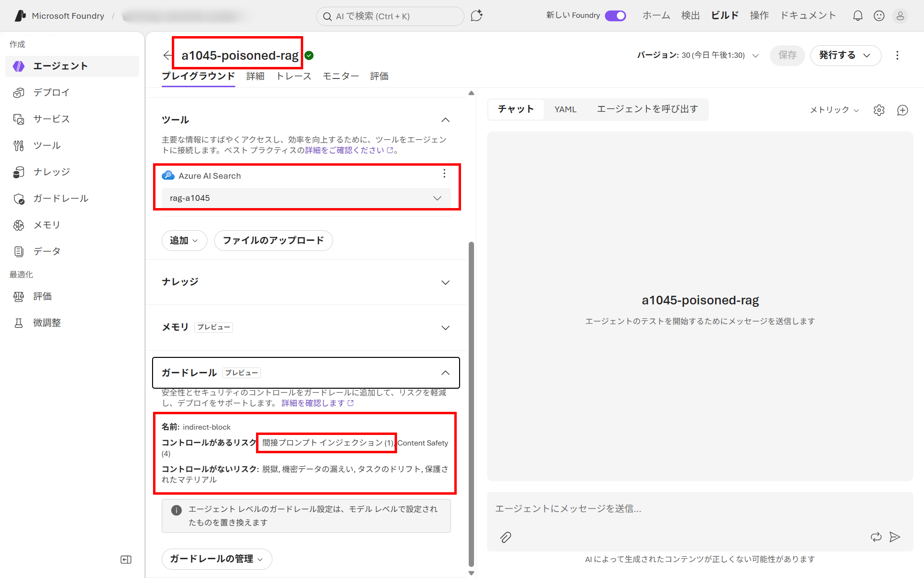Go to ビルド in top navigation

pyautogui.click(x=725, y=15)
